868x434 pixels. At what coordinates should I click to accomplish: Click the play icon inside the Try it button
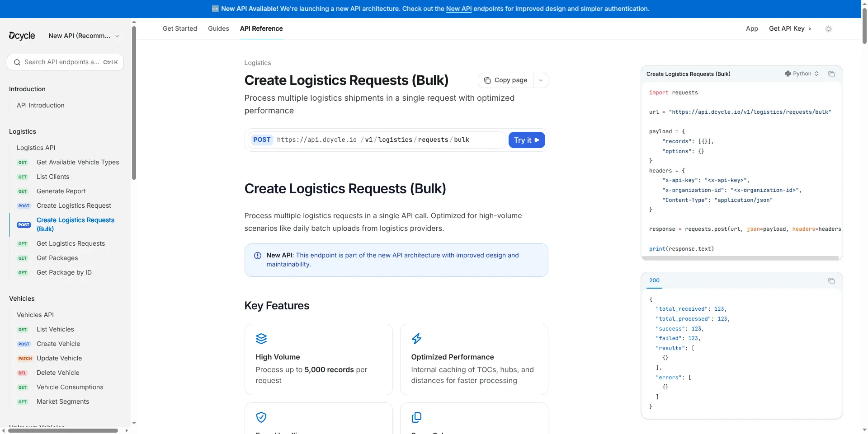click(537, 140)
